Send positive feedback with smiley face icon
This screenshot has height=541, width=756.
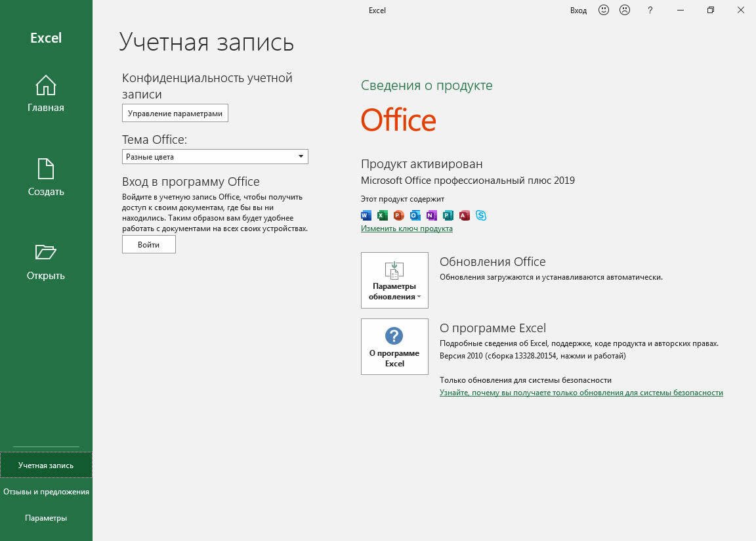pos(603,11)
